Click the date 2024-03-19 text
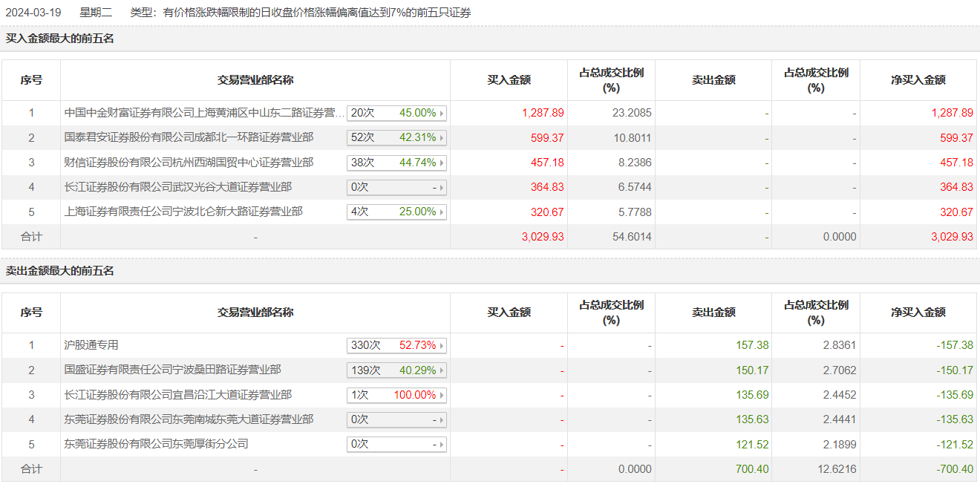Viewport: 980px width, 487px height. coord(35,13)
